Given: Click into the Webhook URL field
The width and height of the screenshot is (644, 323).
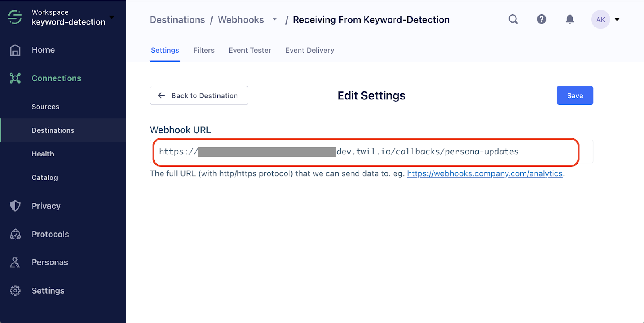Looking at the screenshot, I should (x=371, y=152).
